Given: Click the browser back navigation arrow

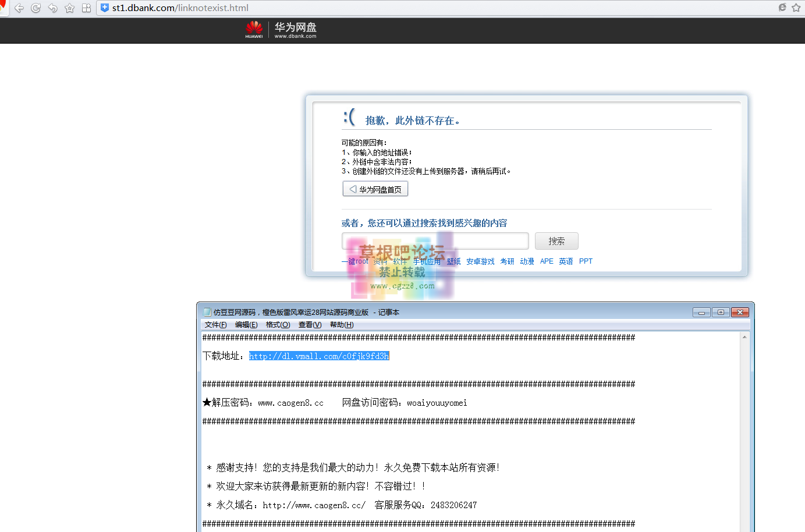Looking at the screenshot, I should click(x=19, y=8).
